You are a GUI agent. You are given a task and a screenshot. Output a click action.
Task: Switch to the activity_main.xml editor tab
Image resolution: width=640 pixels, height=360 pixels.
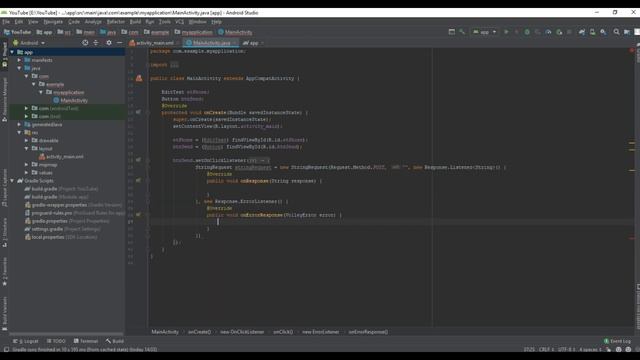tap(154, 43)
